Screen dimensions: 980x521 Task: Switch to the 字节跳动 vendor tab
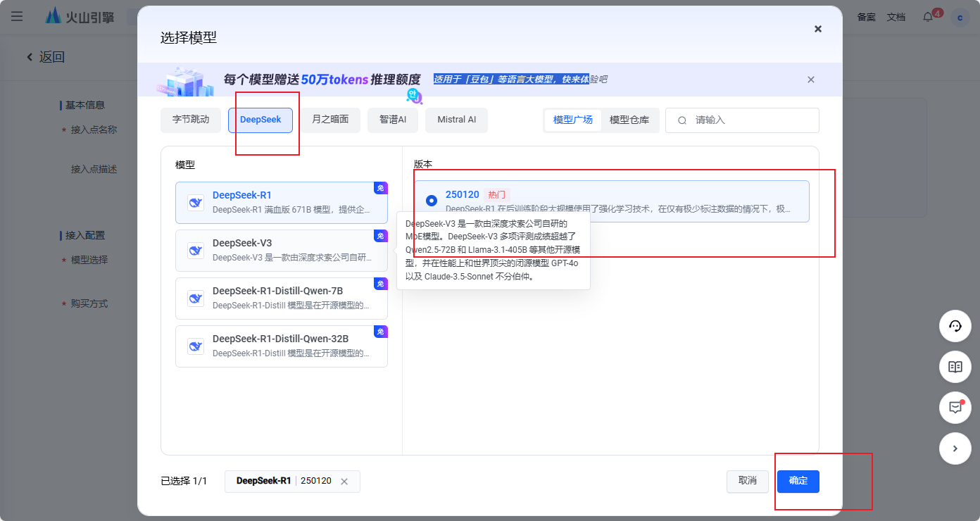pyautogui.click(x=191, y=120)
